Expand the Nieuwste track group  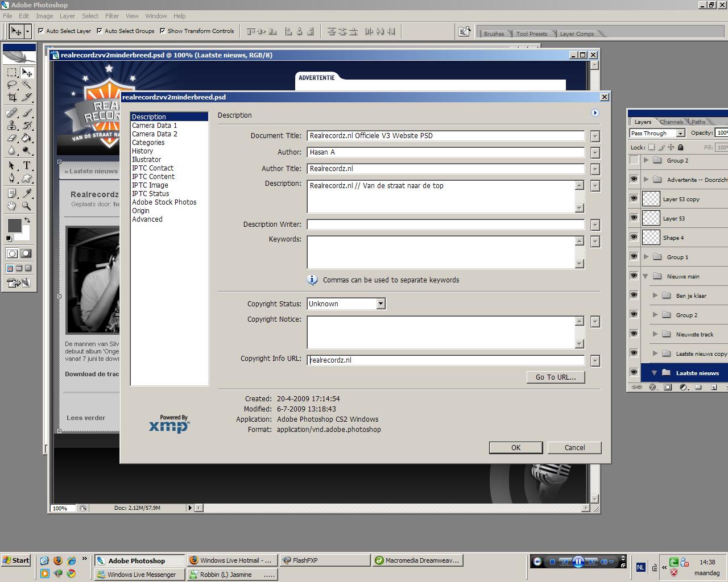click(x=655, y=334)
